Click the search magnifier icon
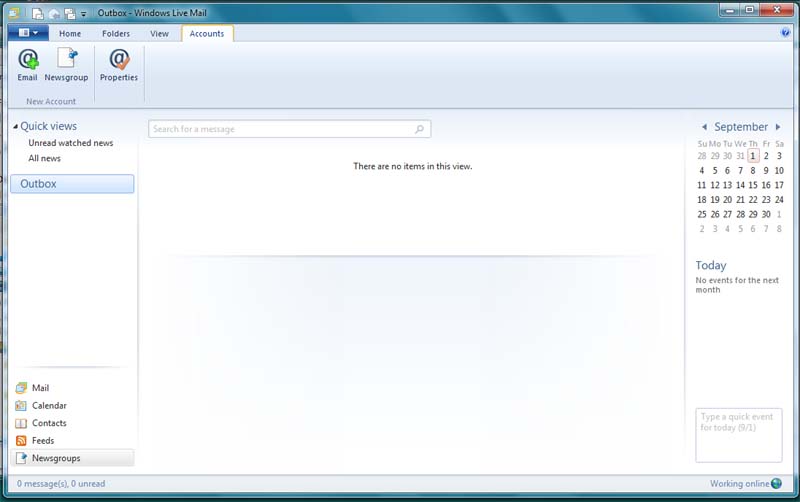The width and height of the screenshot is (800, 502). coord(419,129)
